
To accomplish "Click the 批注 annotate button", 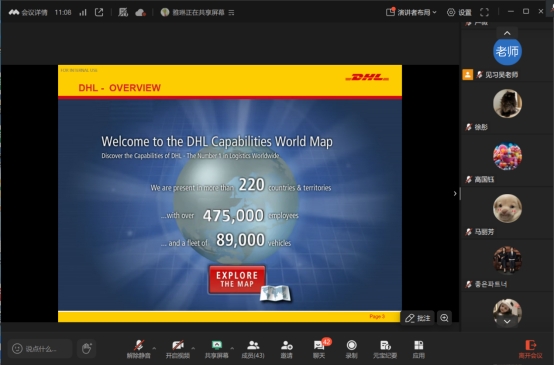I will (418, 318).
